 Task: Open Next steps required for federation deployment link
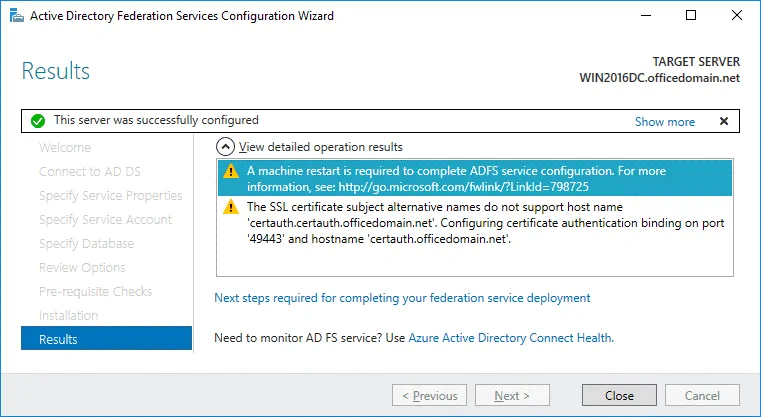[x=402, y=298]
